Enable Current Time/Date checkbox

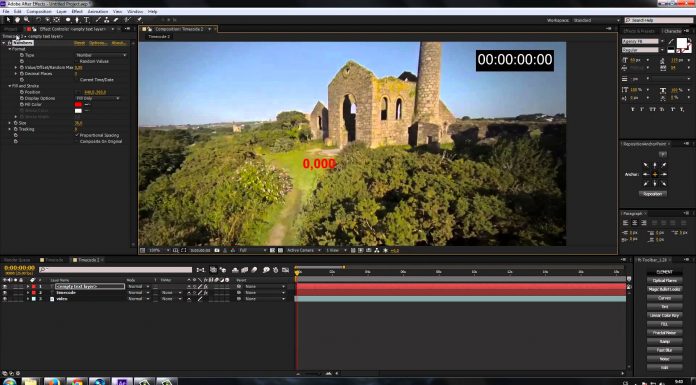(x=77, y=80)
